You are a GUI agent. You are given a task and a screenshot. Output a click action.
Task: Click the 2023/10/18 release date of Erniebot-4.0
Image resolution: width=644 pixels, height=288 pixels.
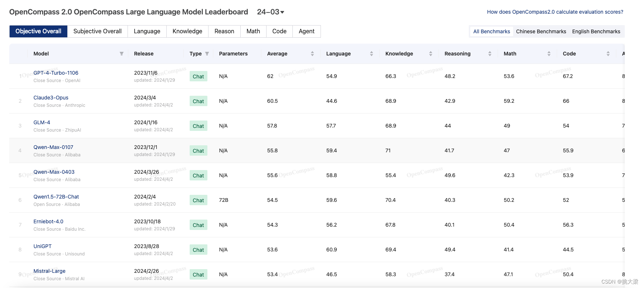point(148,221)
